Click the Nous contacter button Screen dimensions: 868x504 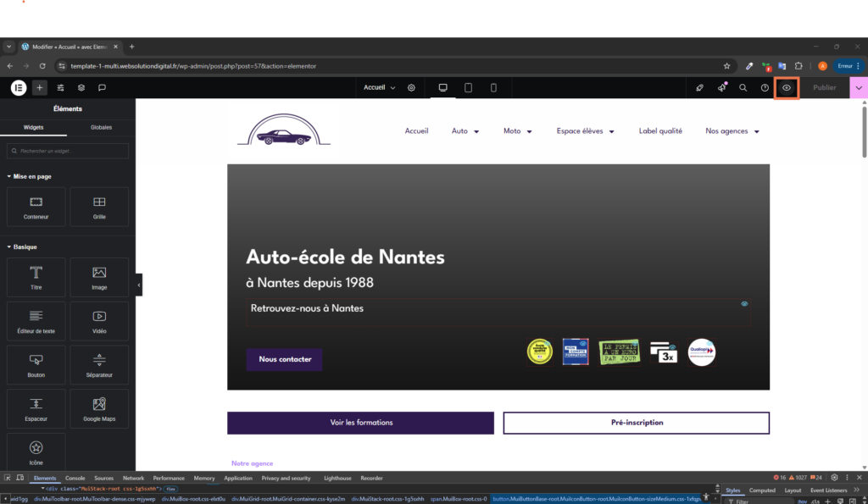click(x=284, y=359)
